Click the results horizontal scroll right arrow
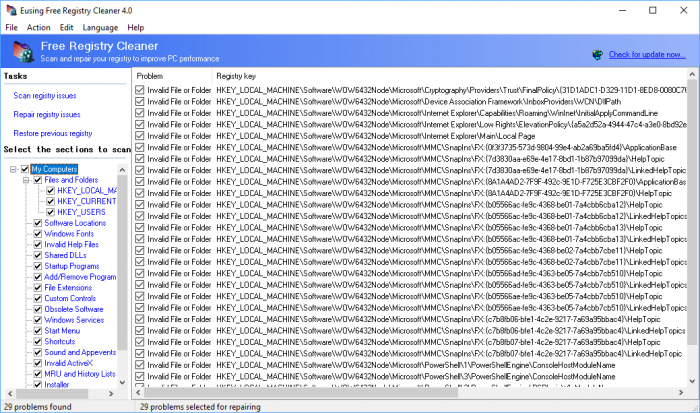The width and height of the screenshot is (700, 413). [681, 393]
